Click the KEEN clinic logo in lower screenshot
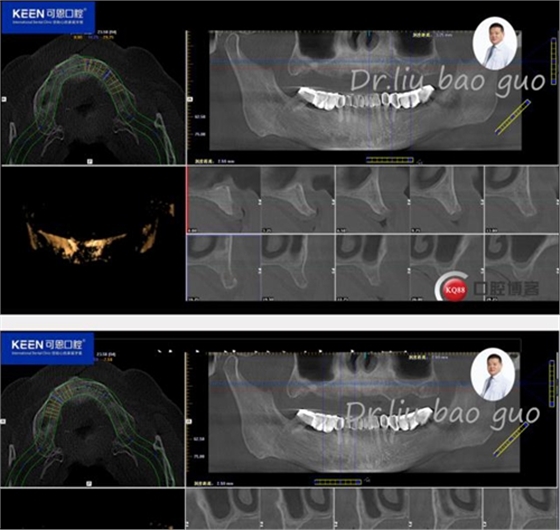This screenshot has height=530, width=560. pos(48,348)
